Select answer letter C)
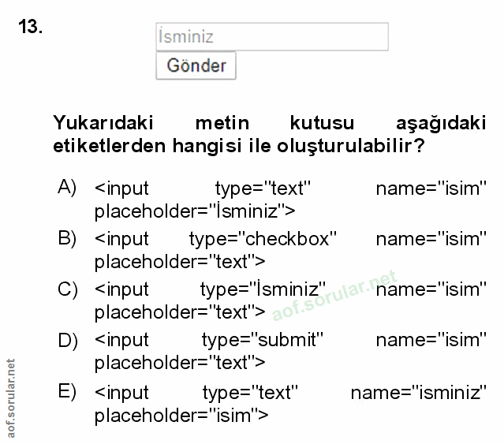This screenshot has height=444, width=504. click(x=68, y=289)
